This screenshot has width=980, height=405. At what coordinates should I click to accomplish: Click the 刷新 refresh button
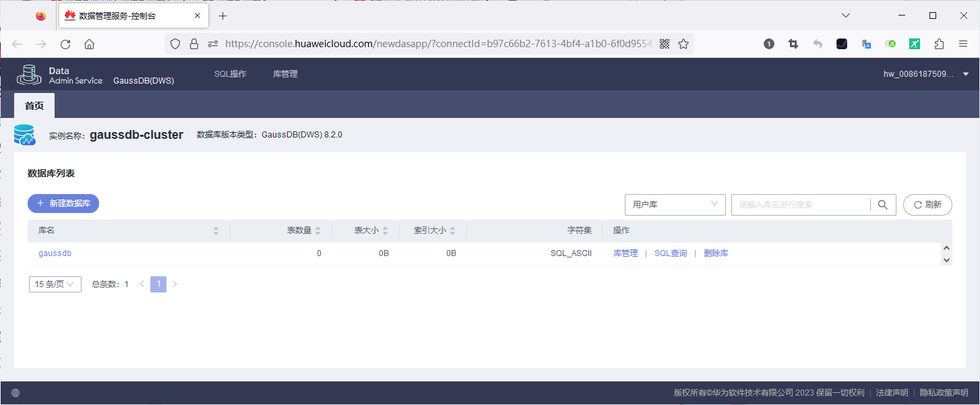click(927, 205)
